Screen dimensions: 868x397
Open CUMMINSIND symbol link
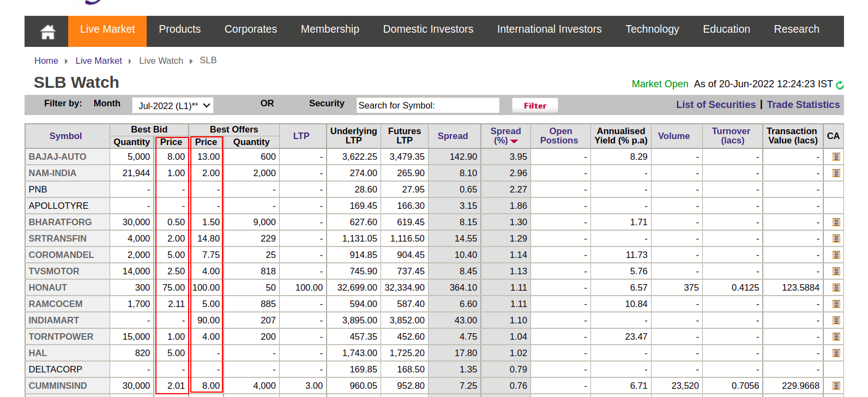click(58, 386)
